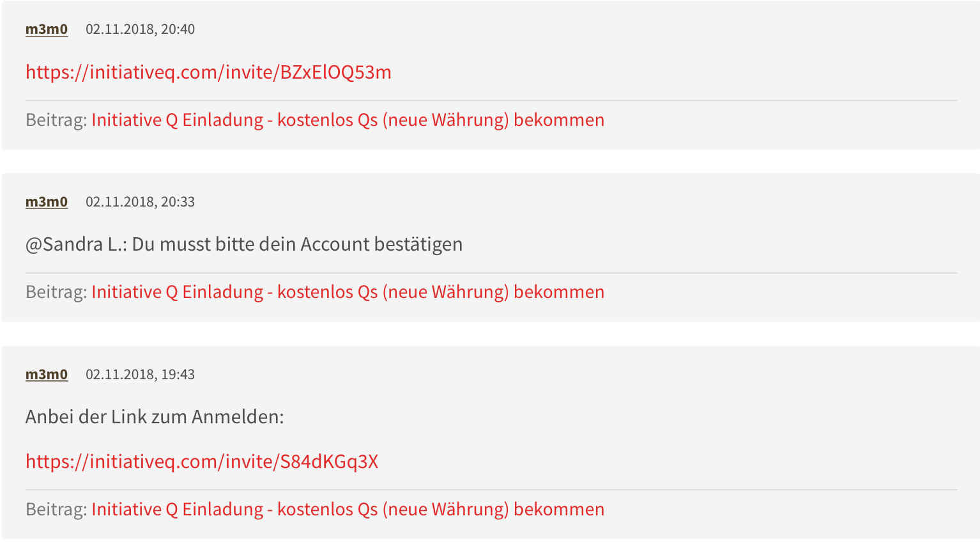Click the "Beitrag:" label in the 20:33 comment
The height and width of the screenshot is (555, 980).
[x=56, y=292]
